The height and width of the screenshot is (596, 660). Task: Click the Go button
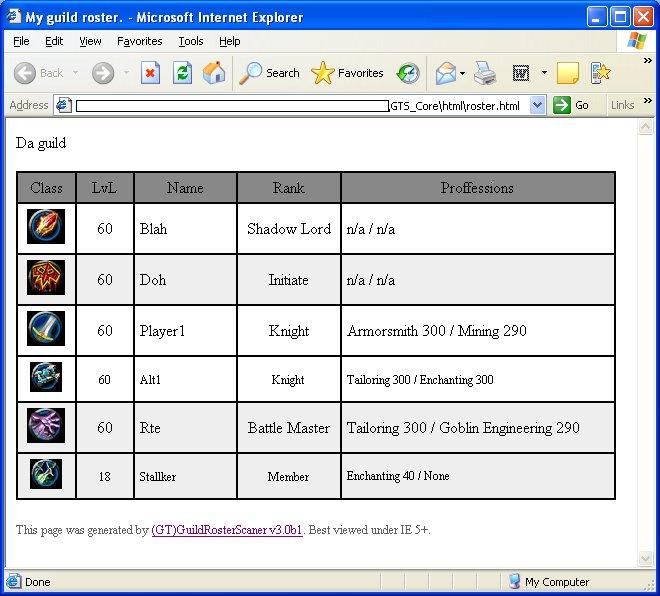point(571,105)
